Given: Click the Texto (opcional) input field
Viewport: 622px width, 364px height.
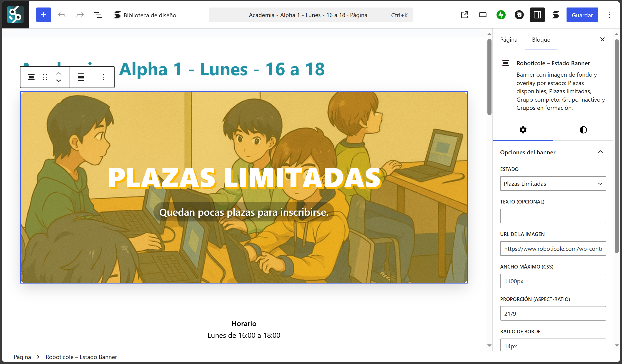Looking at the screenshot, I should (553, 216).
